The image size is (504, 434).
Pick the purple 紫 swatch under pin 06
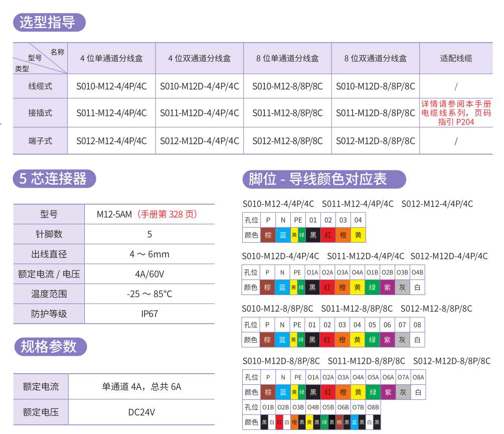[387, 340]
